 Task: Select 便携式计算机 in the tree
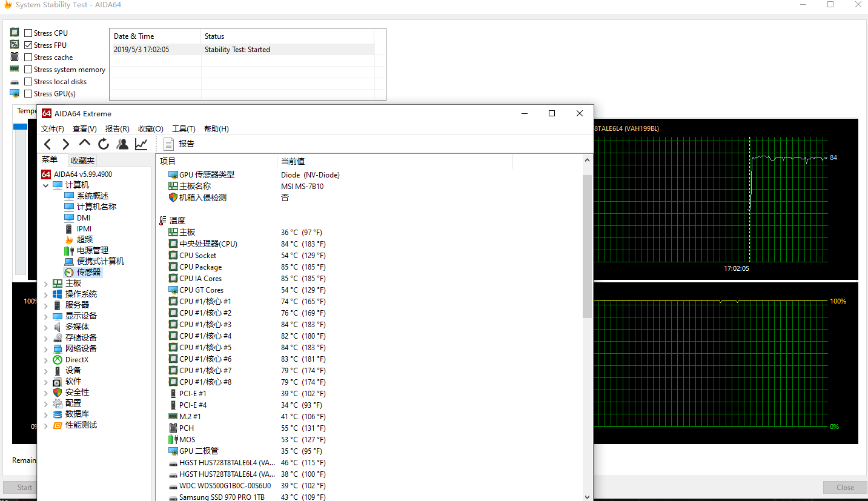[100, 261]
